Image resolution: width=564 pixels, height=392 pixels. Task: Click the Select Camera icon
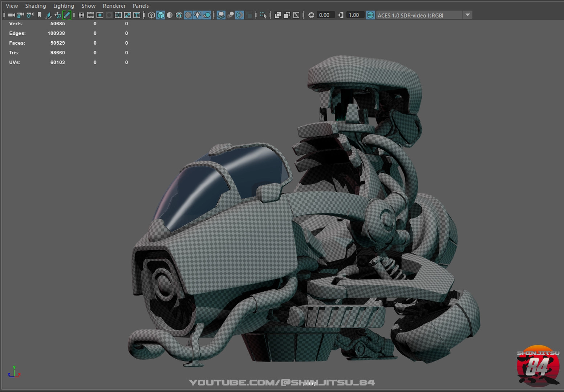[11, 15]
